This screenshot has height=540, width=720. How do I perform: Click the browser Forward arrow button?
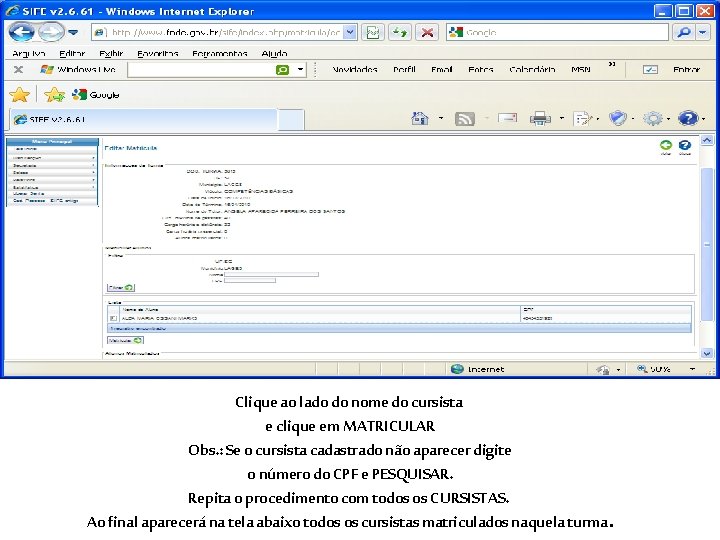click(51, 32)
